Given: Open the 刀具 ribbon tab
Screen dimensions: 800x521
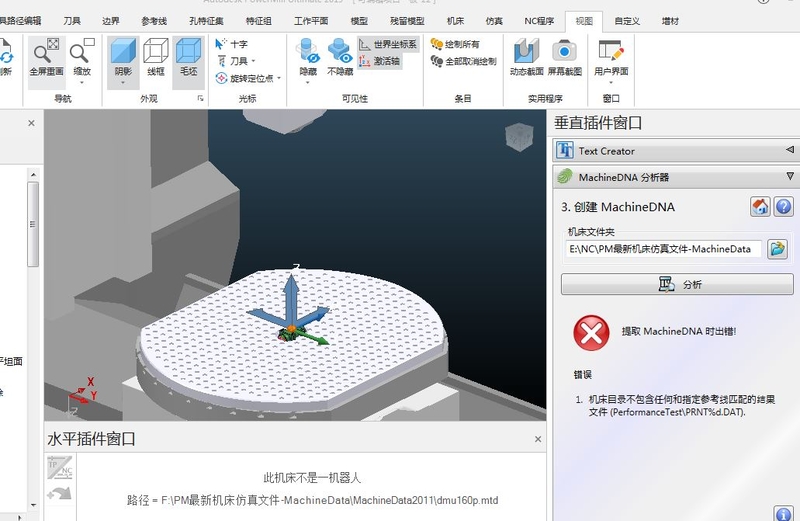Looking at the screenshot, I should point(72,21).
